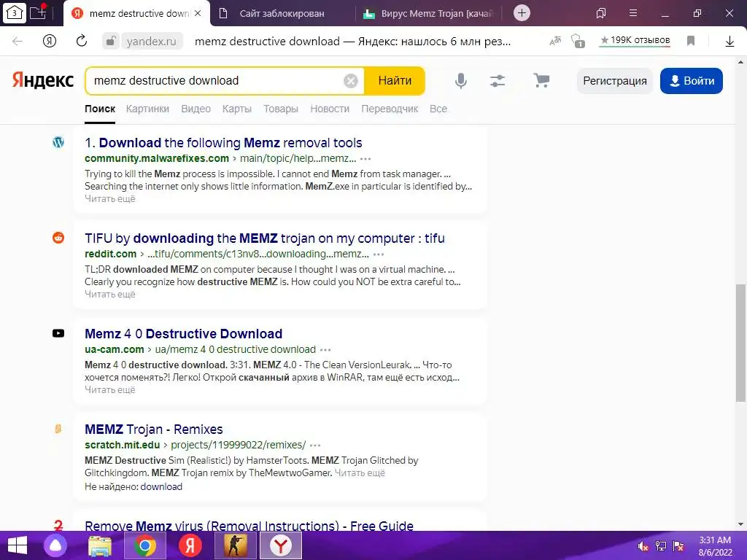
Task: Open the Protect shield icon
Action: 578,42
